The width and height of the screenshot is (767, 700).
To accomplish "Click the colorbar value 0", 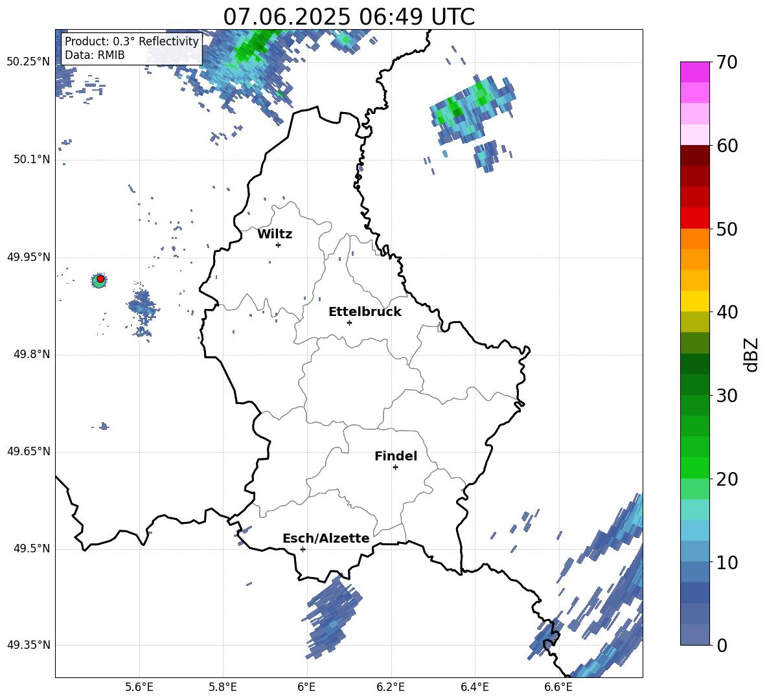I will pos(722,646).
